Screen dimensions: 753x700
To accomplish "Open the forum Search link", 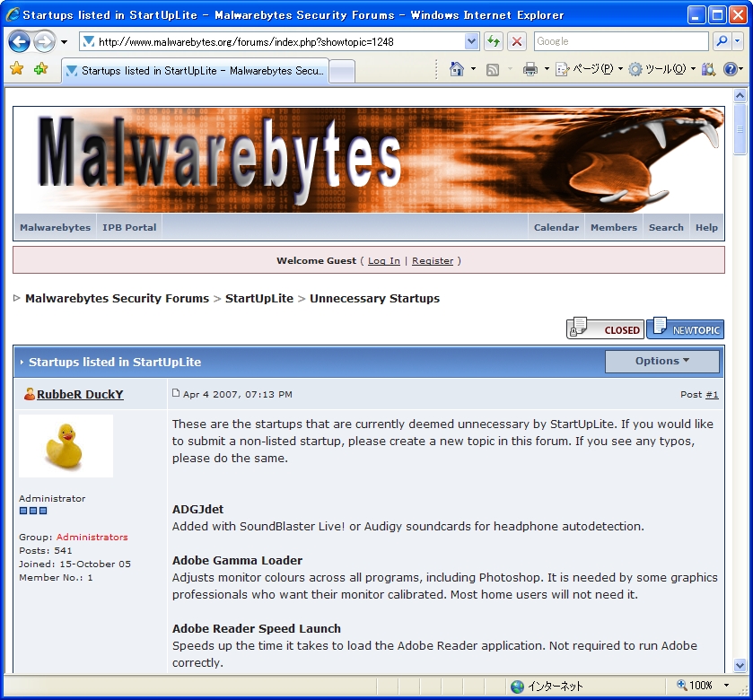I will click(666, 228).
